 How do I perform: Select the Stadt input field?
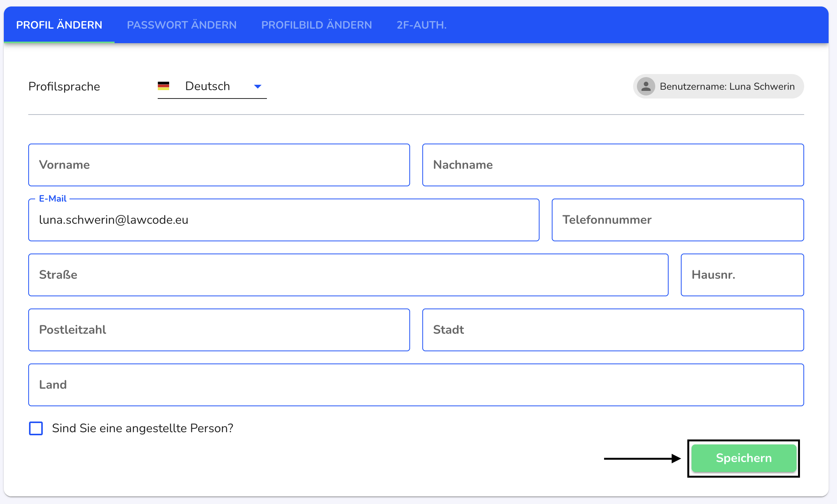point(613,330)
